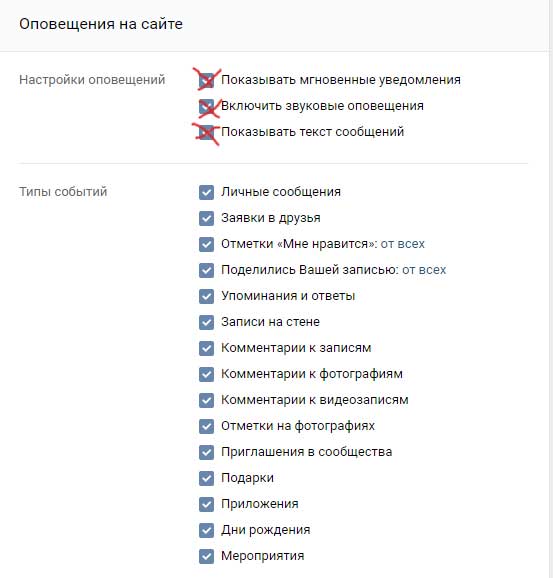Toggle Упоминания и ответы checkbox
553x578 pixels.
tap(206, 296)
